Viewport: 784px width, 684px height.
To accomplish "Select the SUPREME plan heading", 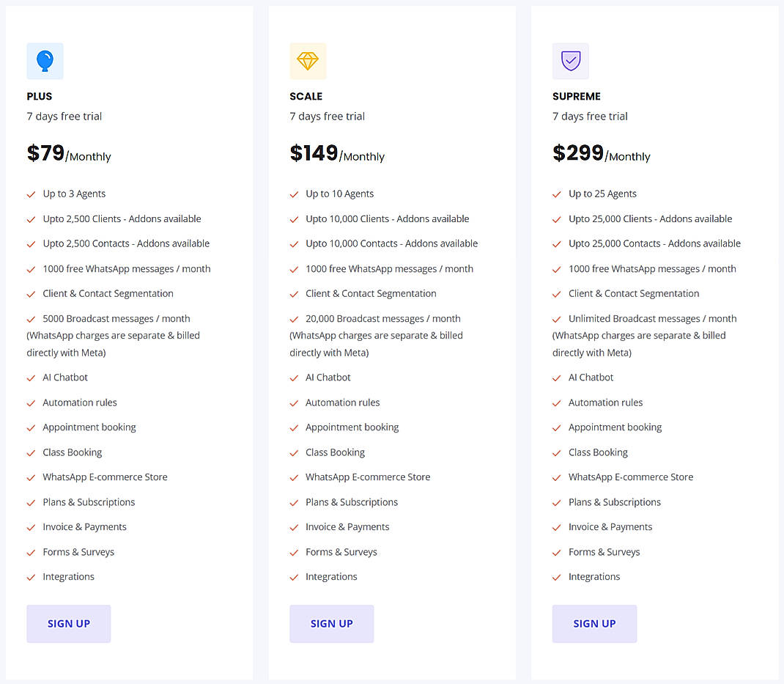I will point(576,96).
